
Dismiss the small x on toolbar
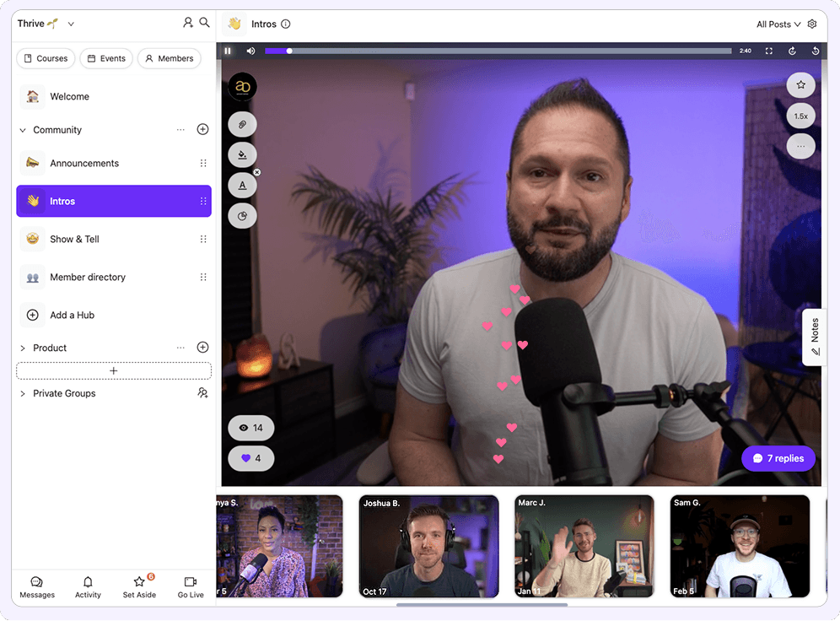tap(257, 172)
